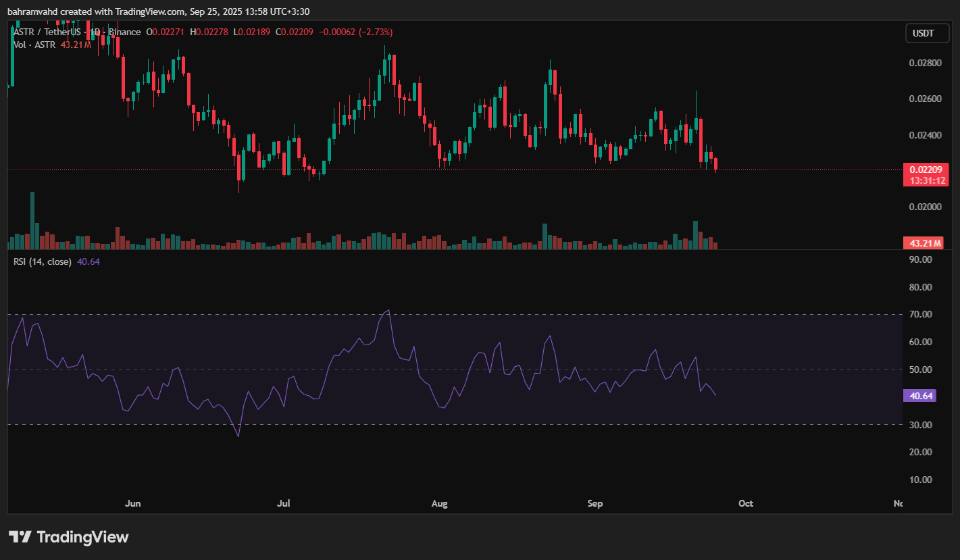Click the RSI 70.00 overbought scale label

(921, 314)
